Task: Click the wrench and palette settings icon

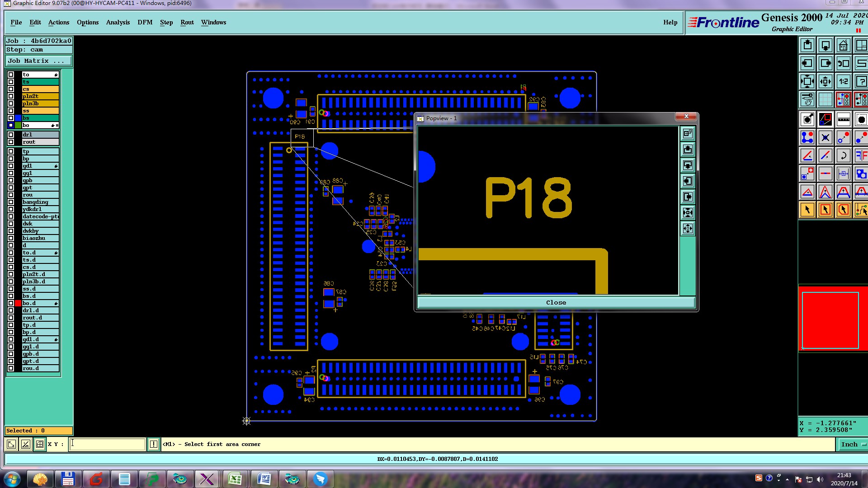Action: (x=807, y=99)
